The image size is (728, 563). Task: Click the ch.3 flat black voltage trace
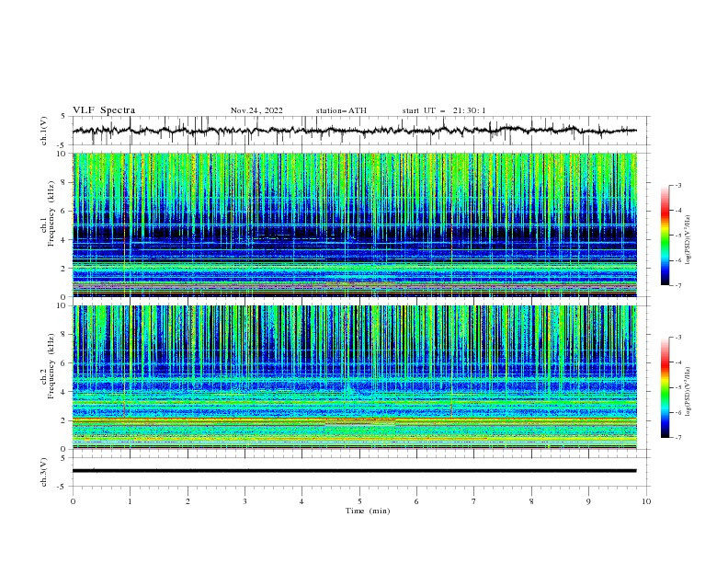[354, 471]
